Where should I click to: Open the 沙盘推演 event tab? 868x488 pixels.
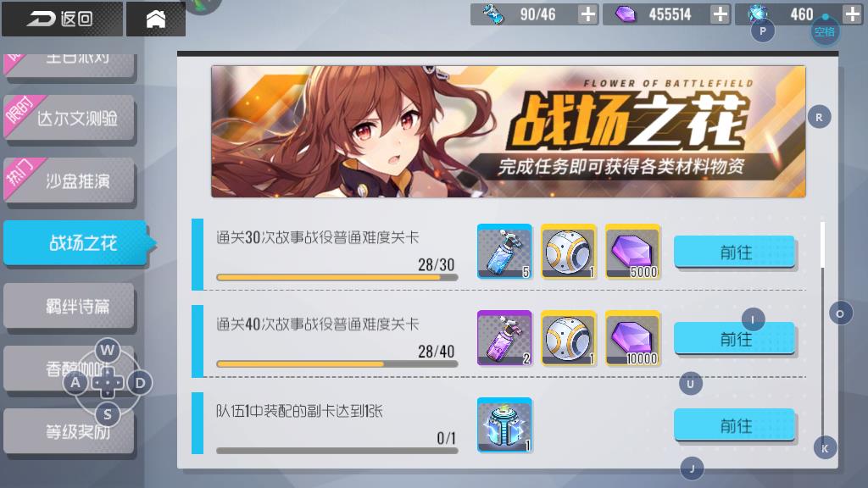pos(70,180)
